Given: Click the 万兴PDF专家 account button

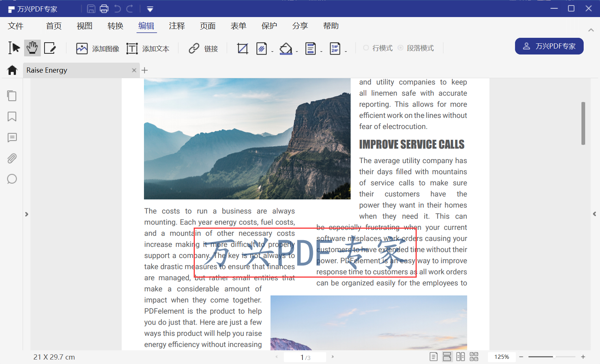Looking at the screenshot, I should point(549,46).
